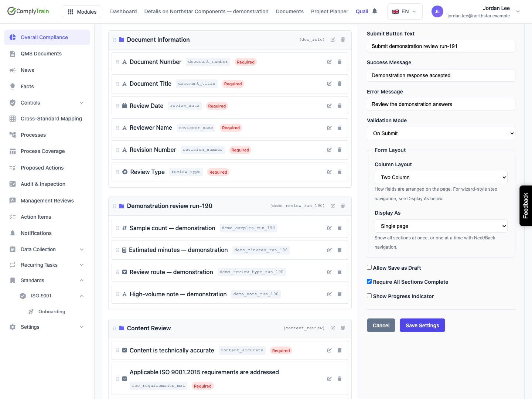
Task: Go to Action Items in sidebar
Action: (x=47, y=217)
